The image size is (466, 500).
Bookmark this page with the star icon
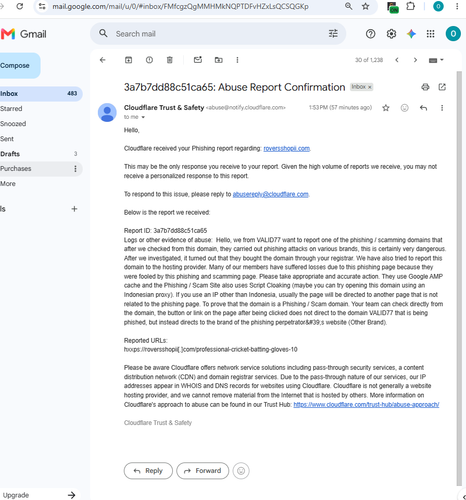(x=366, y=6)
